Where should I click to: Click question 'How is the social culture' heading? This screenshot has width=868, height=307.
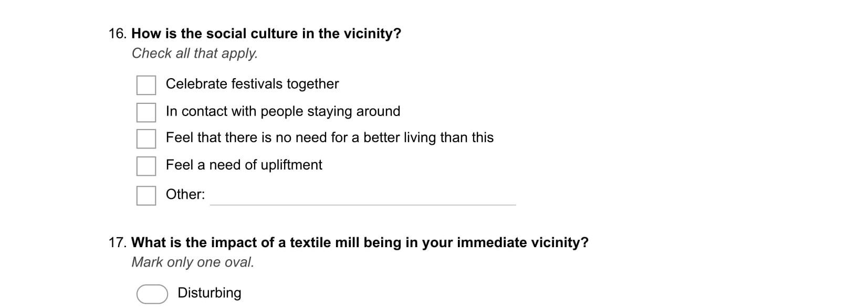(x=266, y=34)
